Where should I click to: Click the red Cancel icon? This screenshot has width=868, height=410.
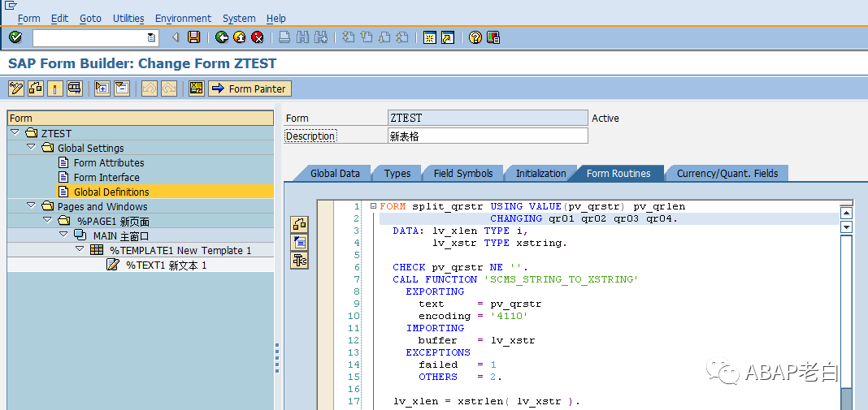pos(258,37)
